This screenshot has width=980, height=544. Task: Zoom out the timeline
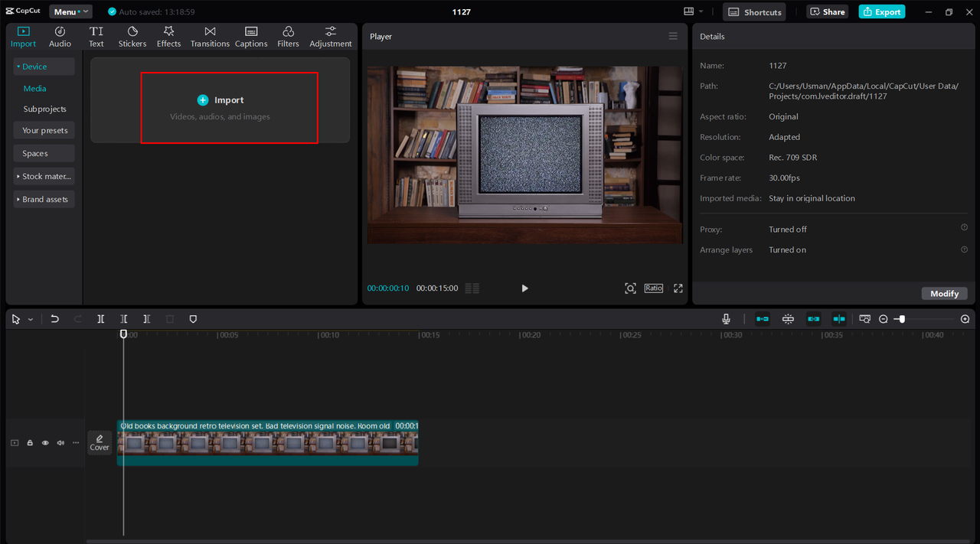[883, 319]
